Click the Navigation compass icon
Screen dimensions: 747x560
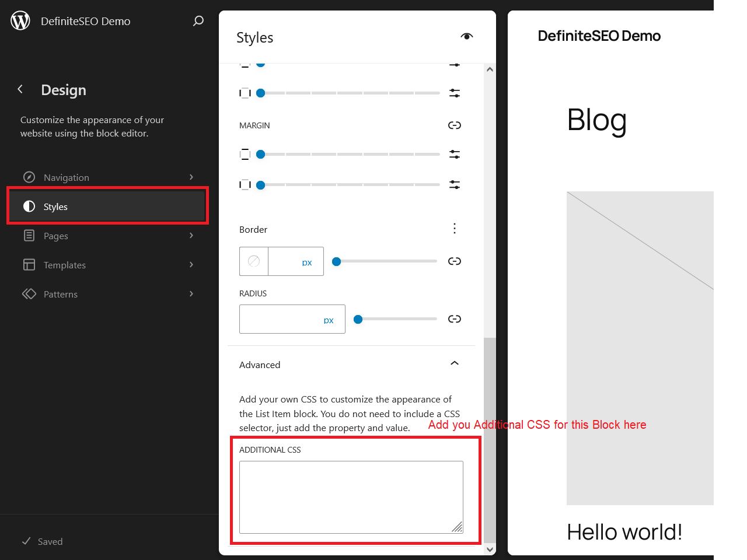coord(29,177)
